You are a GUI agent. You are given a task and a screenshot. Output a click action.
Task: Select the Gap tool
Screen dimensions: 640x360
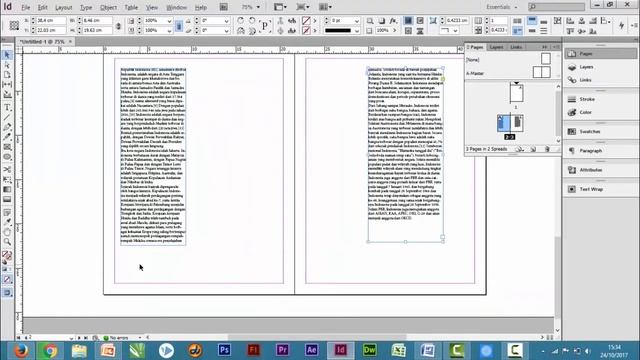(x=7, y=84)
